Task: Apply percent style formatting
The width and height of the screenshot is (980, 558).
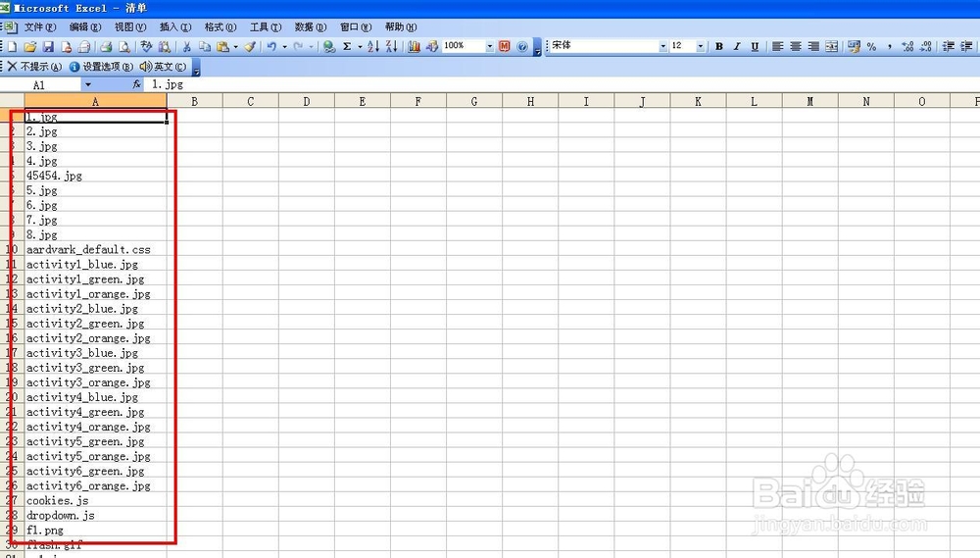Action: point(871,46)
